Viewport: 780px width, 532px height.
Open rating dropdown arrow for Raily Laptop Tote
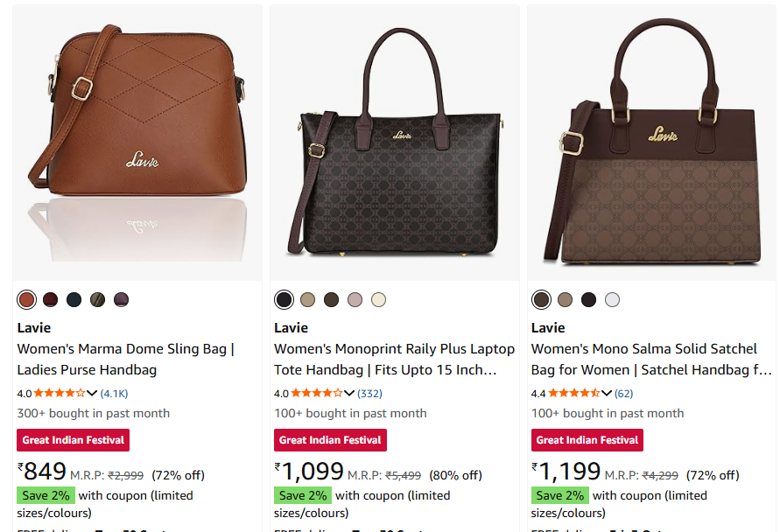349,394
